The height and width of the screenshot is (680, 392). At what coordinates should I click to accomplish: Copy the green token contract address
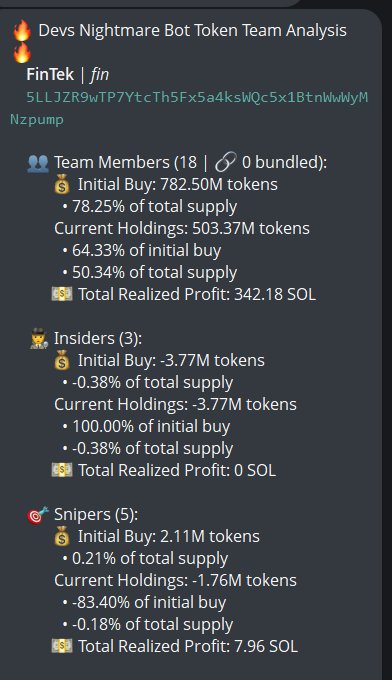tap(189, 108)
